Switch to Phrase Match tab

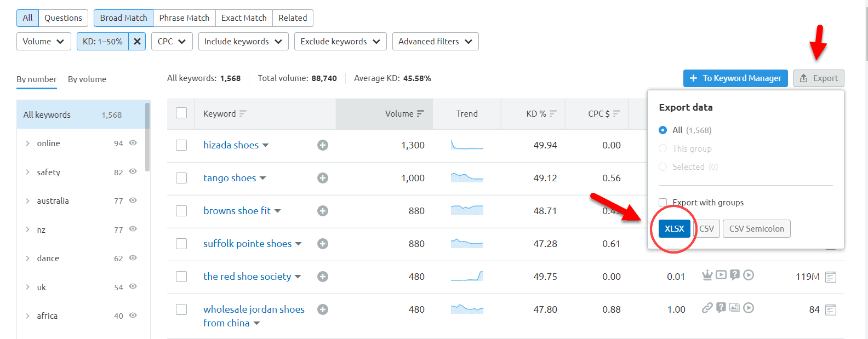[x=184, y=18]
